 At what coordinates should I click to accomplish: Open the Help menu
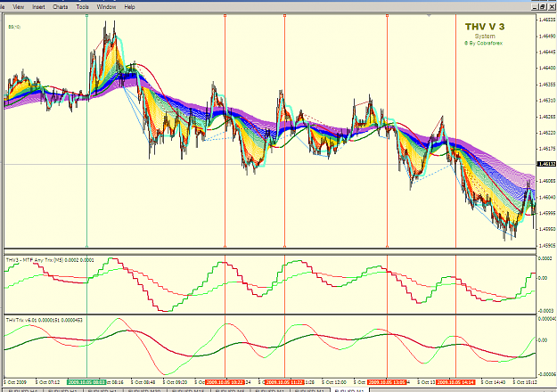click(129, 7)
